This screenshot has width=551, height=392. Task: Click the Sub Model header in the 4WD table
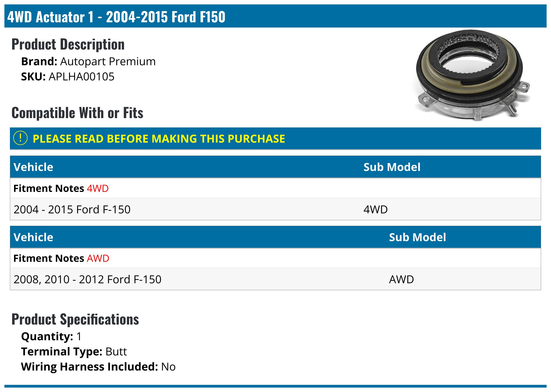392,167
